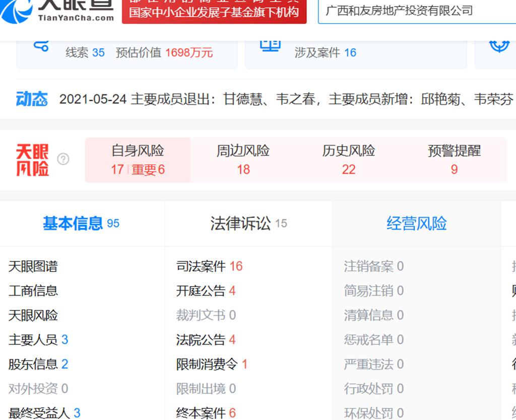Open 线索 35 entry
Screen dimensions: 516x420
coord(85,52)
